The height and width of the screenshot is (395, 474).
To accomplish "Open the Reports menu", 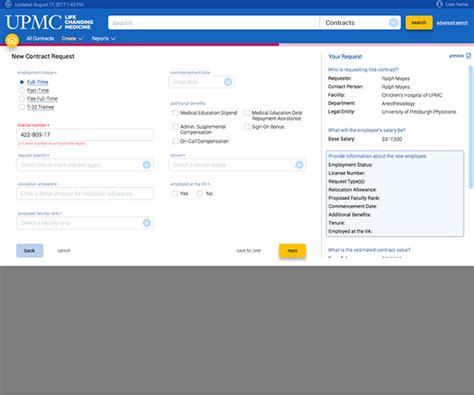I will [x=104, y=39].
